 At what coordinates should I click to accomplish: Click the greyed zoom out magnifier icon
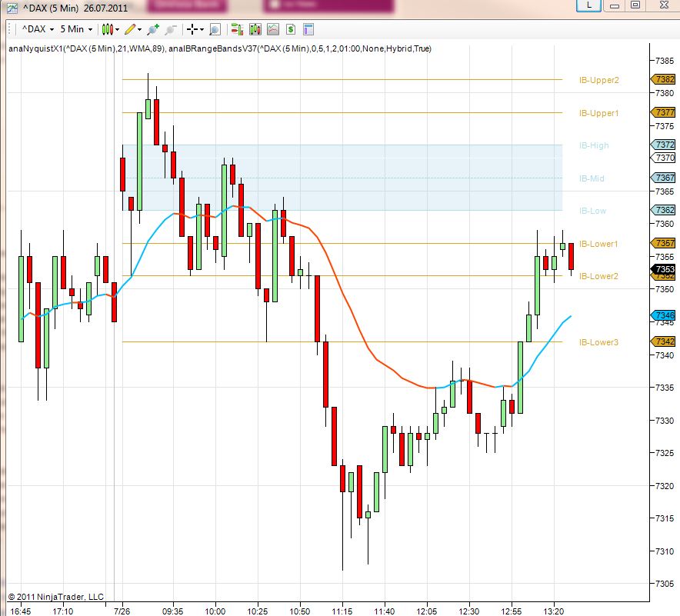(171, 29)
